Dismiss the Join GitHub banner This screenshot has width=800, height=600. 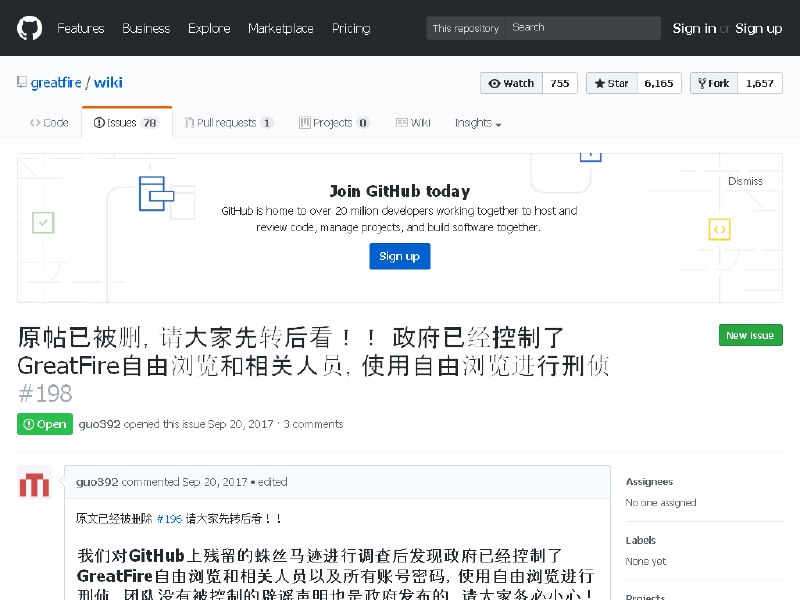click(x=745, y=181)
